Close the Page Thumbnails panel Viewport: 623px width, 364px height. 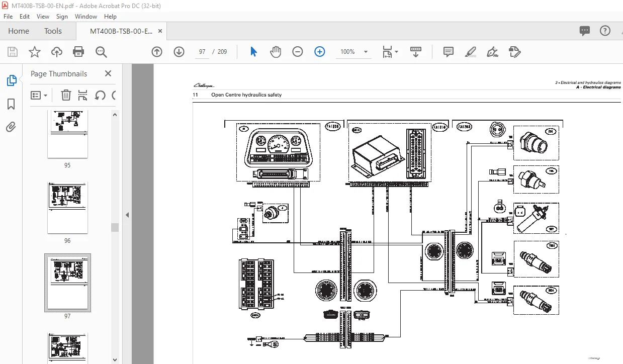108,73
